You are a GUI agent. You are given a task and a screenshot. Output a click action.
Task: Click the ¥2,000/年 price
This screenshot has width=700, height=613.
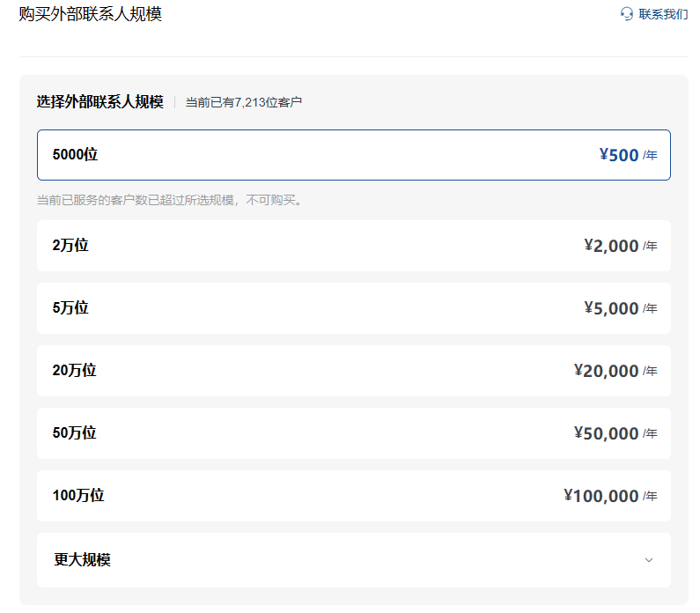(620, 246)
